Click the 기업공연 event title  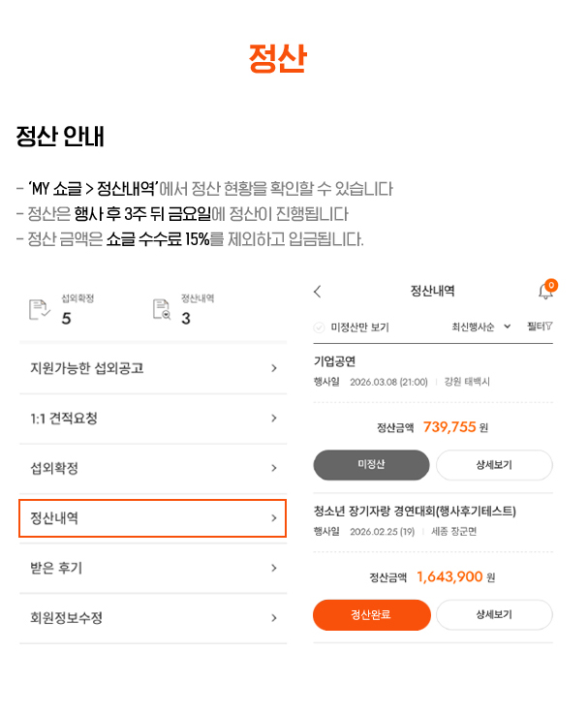click(335, 361)
